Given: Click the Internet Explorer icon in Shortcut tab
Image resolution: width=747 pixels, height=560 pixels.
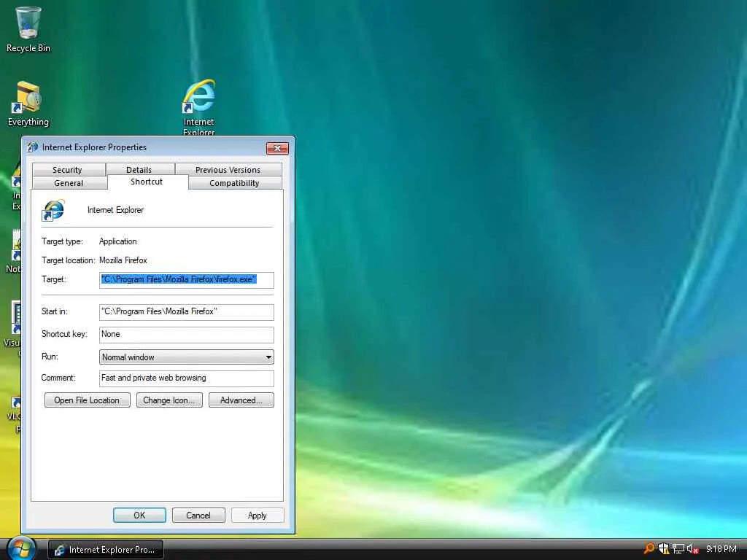Looking at the screenshot, I should [x=53, y=210].
